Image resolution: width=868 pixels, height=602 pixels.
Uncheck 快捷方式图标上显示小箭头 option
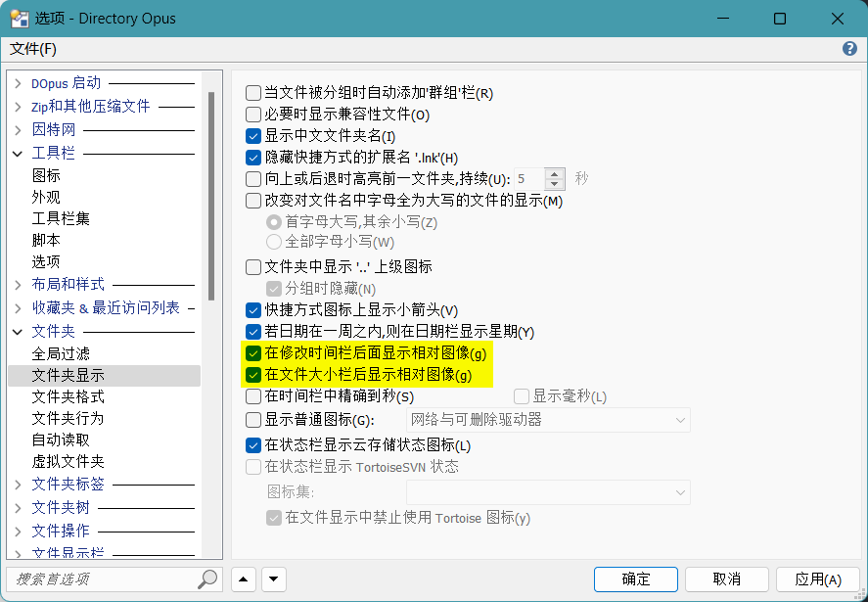253,310
